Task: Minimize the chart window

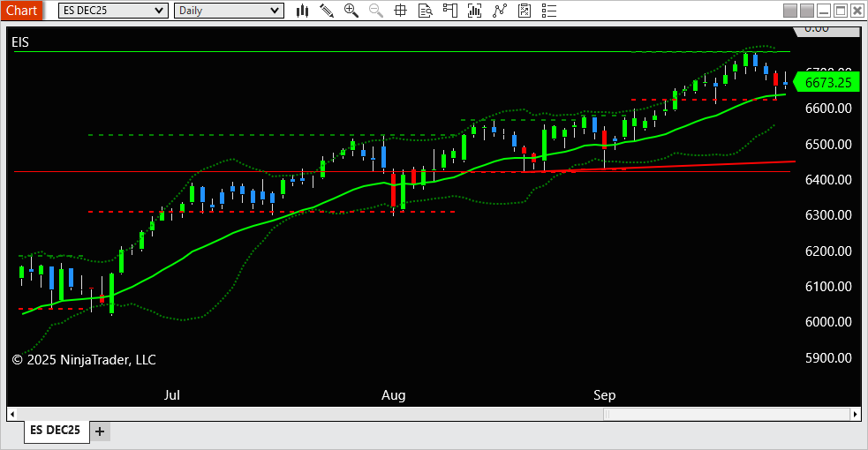Action: tap(824, 11)
